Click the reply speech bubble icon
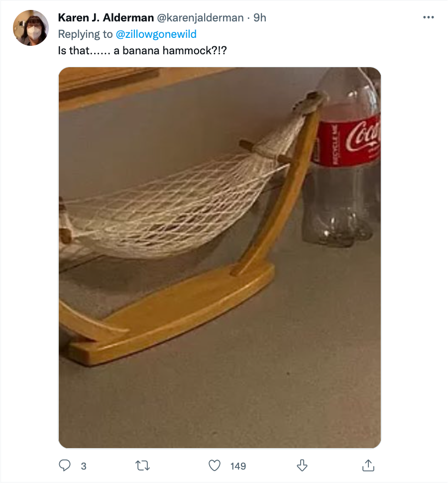This screenshot has height=483, width=448. (x=65, y=466)
